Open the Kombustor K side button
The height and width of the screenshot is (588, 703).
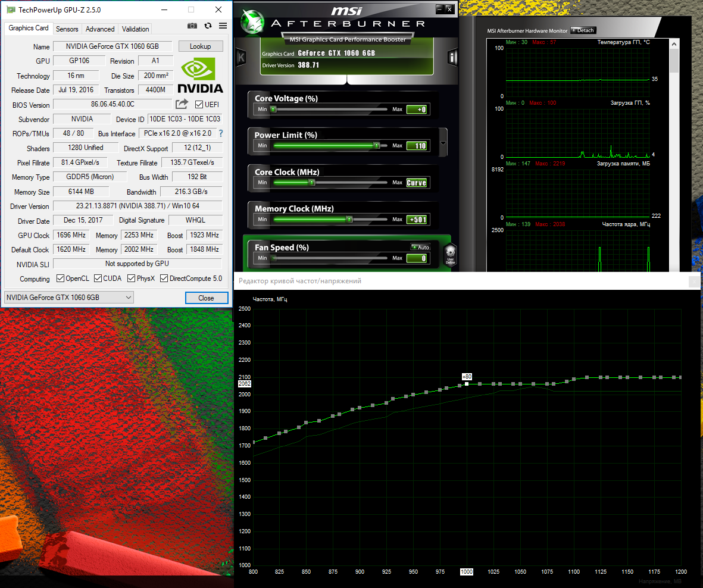tap(240, 57)
